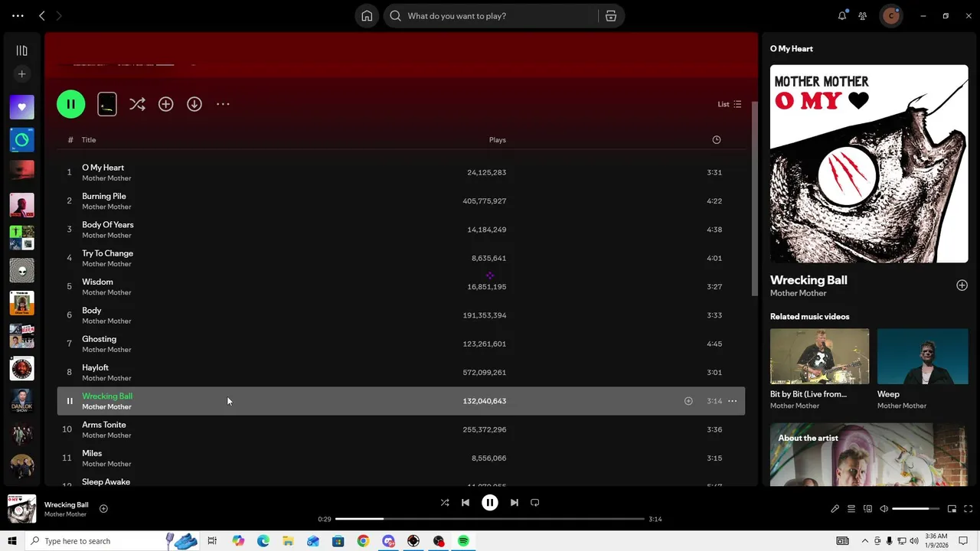
Task: Select the Arms Tonite track
Action: pos(401,429)
